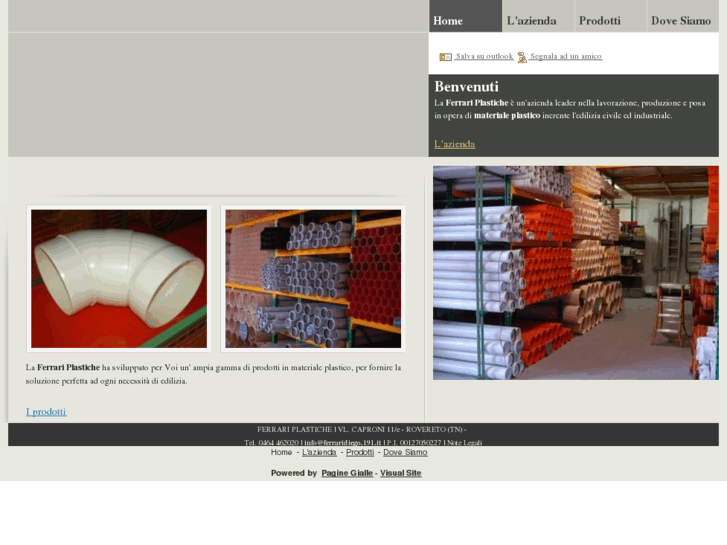Follow the L'azienda link under Benvenuti

pyautogui.click(x=454, y=144)
